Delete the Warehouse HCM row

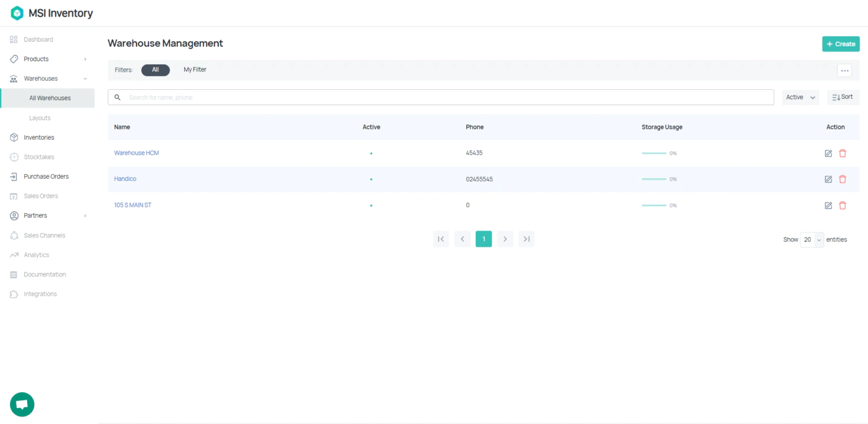pyautogui.click(x=843, y=153)
